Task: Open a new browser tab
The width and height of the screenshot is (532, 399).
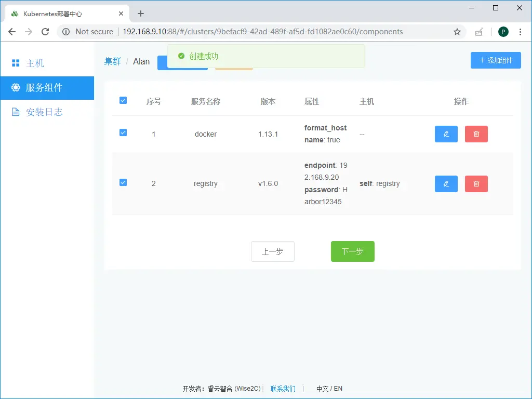Action: [x=141, y=14]
